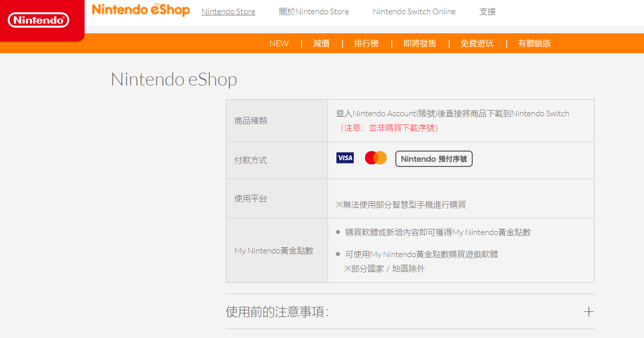The width and height of the screenshot is (644, 338).
Task: Open the Nintendo Store link
Action: (228, 11)
